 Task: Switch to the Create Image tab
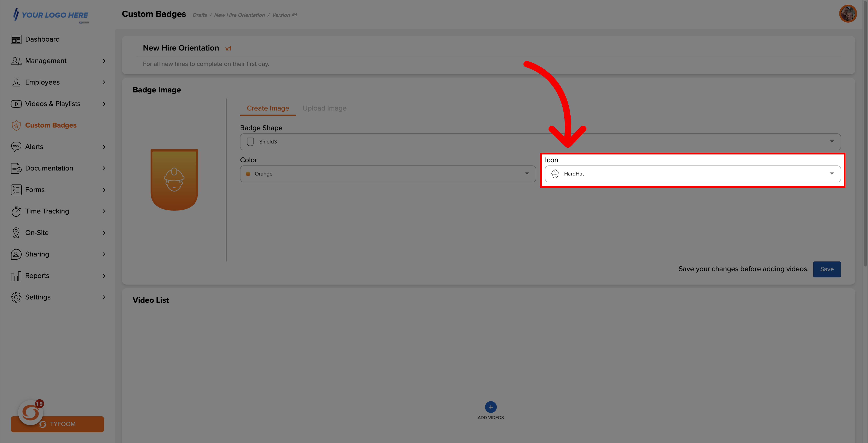267,108
